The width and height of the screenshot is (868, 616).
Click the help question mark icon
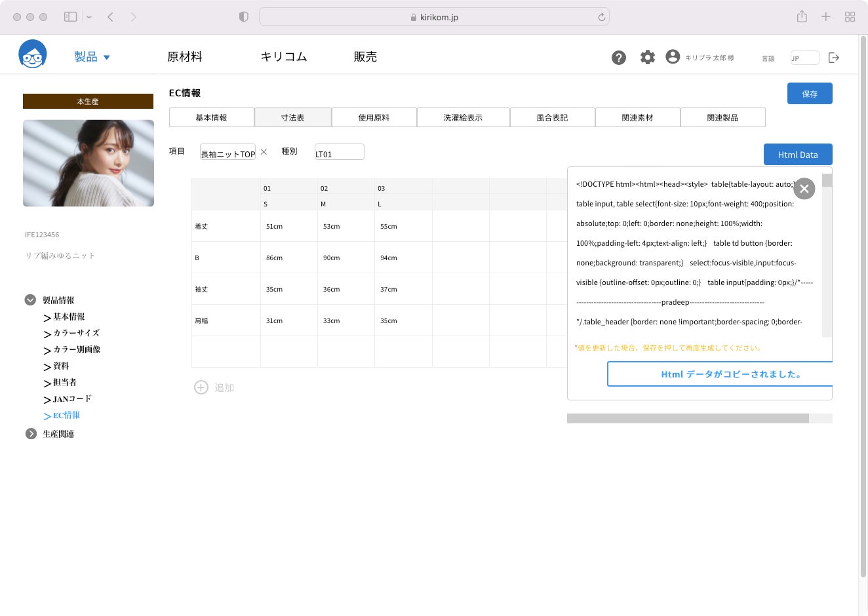click(x=618, y=58)
